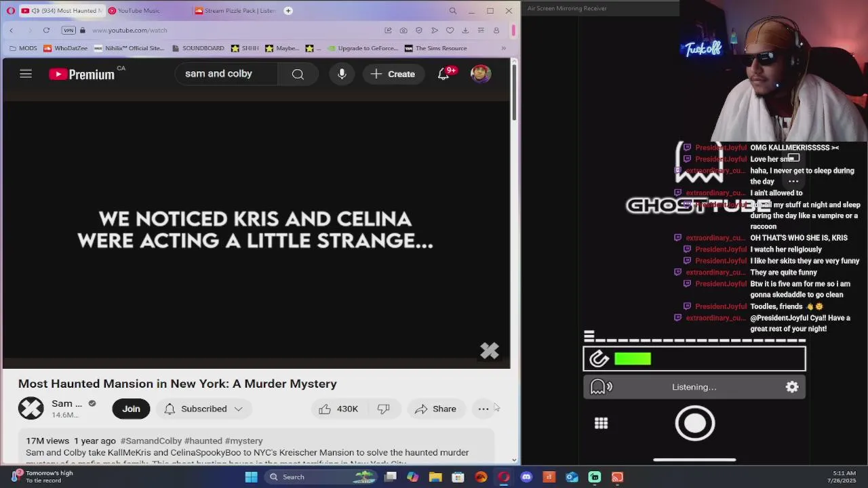
Task: Open Task View from taskbar
Action: tap(391, 477)
